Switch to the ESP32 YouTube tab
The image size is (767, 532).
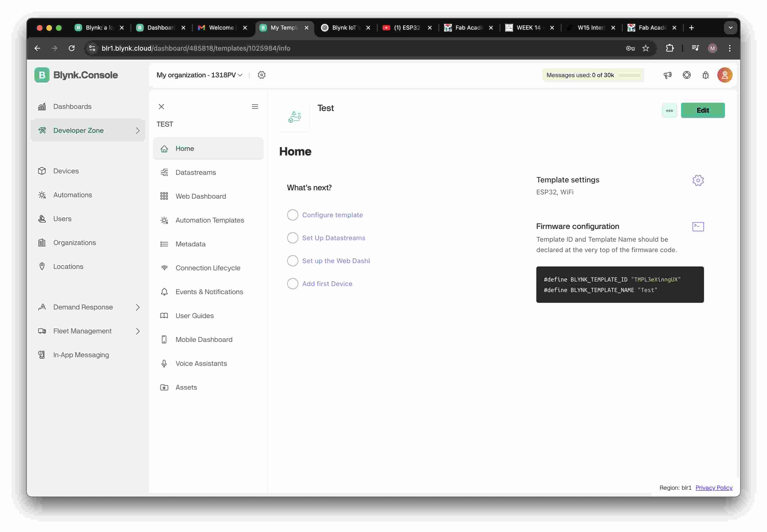[407, 28]
